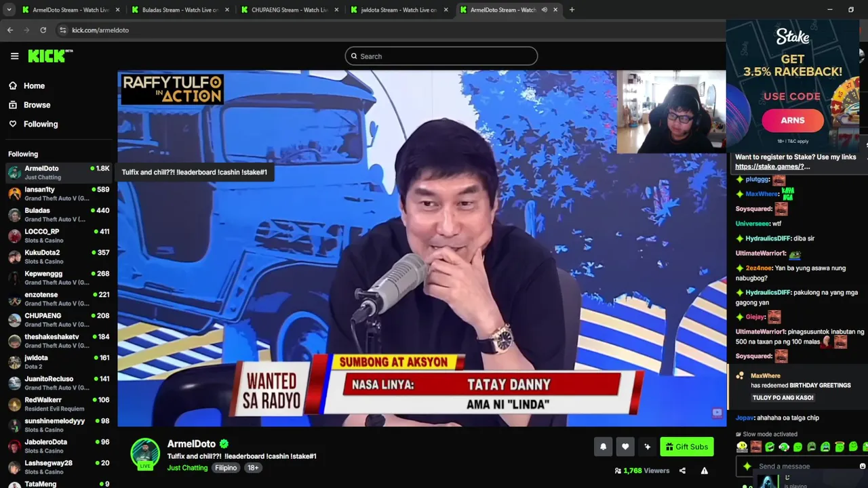Open the stake.games link in chat
The width and height of the screenshot is (868, 488).
(772, 167)
